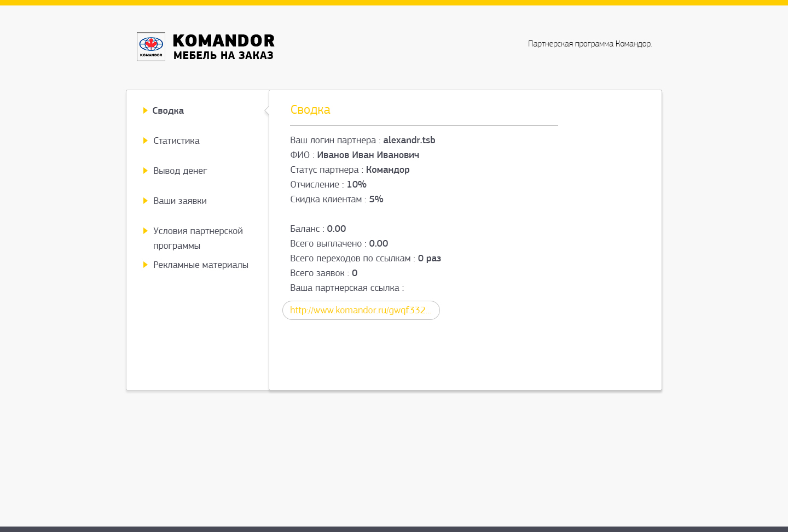Image resolution: width=788 pixels, height=532 pixels.
Task: Click the Всего выплачено value 0.00
Action: click(x=379, y=243)
